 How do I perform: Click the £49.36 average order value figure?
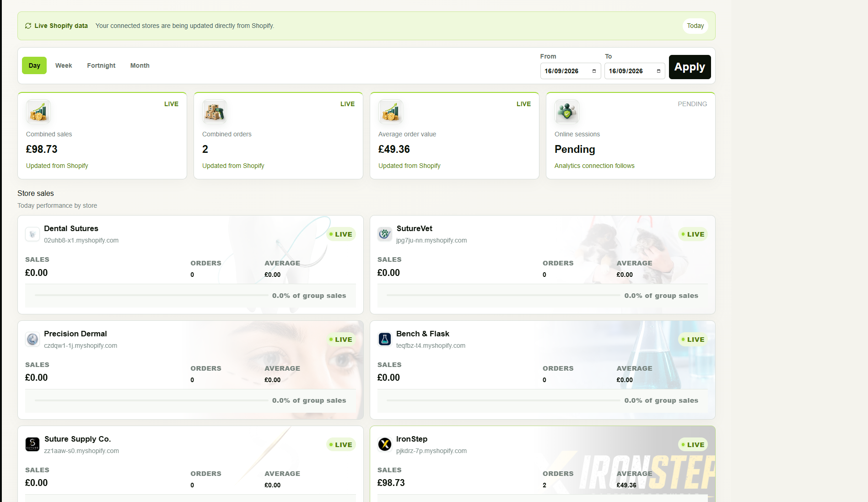pyautogui.click(x=394, y=149)
